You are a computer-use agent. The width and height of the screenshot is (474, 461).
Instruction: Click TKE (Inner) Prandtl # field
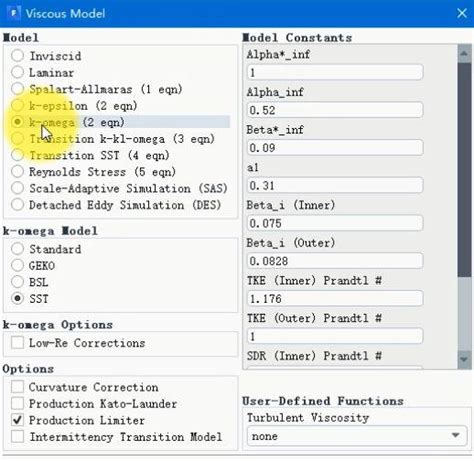[335, 298]
